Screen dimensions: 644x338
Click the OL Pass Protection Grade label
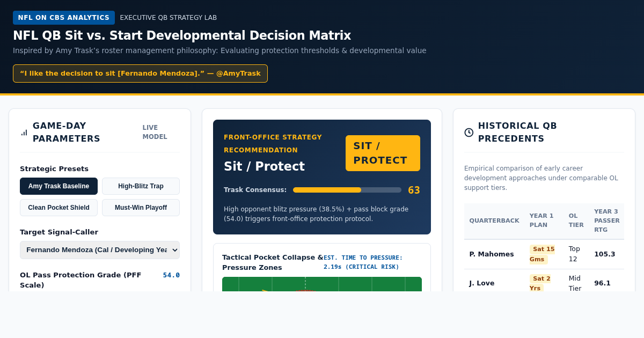point(80,280)
